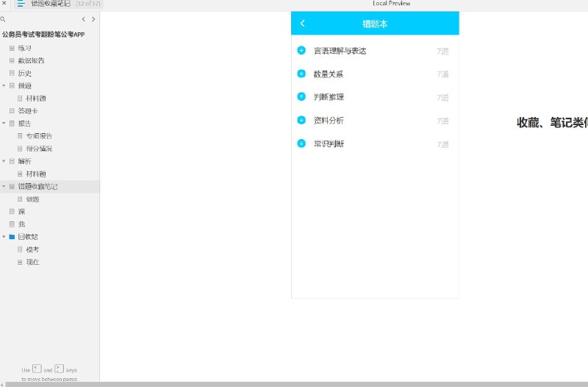This screenshot has height=387, width=588.
Task: Open the 报告 page in sitemap
Action: tap(25, 123)
